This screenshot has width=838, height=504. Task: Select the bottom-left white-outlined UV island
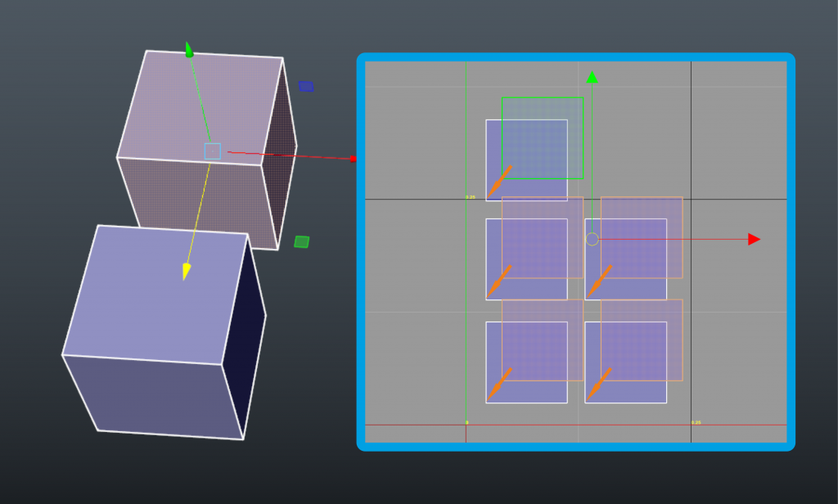[526, 362]
